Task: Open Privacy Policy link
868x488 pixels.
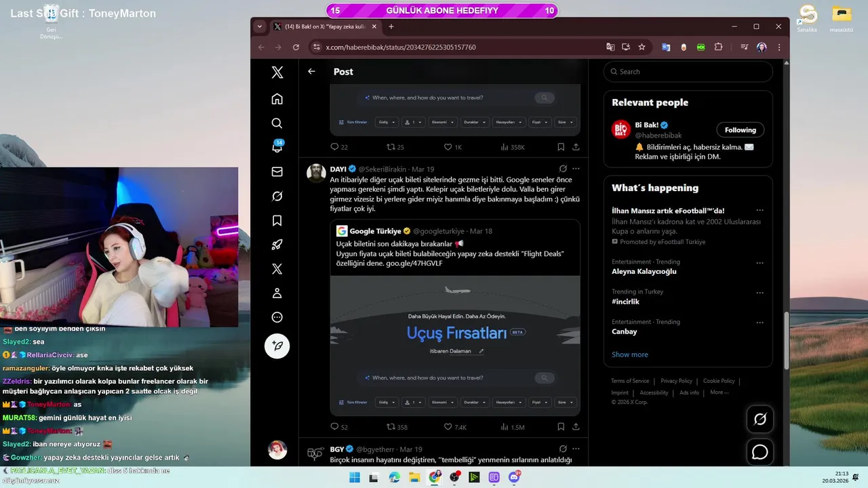Action: 676,381
